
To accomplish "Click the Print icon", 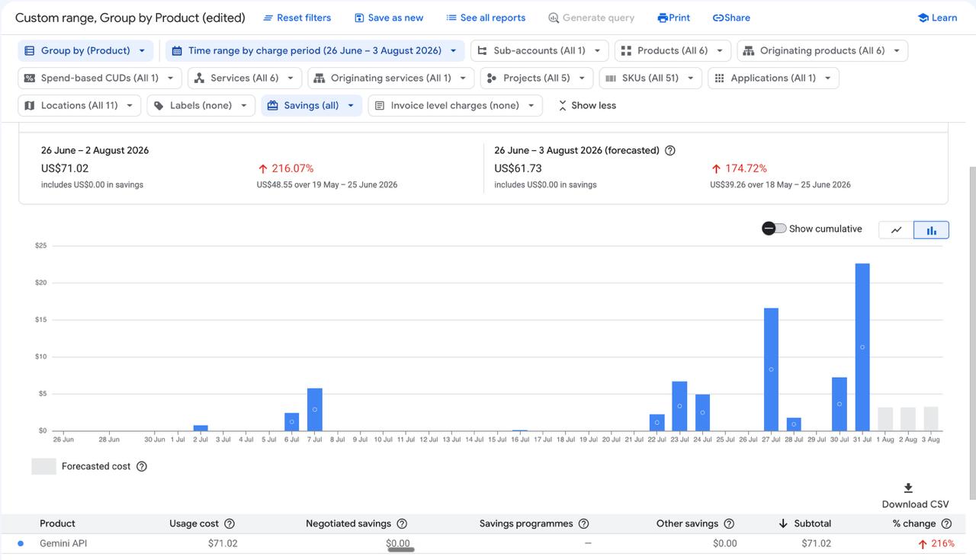I will point(663,18).
